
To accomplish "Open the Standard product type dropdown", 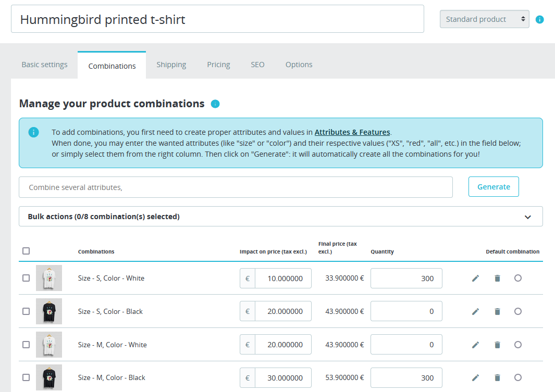I will 485,19.
